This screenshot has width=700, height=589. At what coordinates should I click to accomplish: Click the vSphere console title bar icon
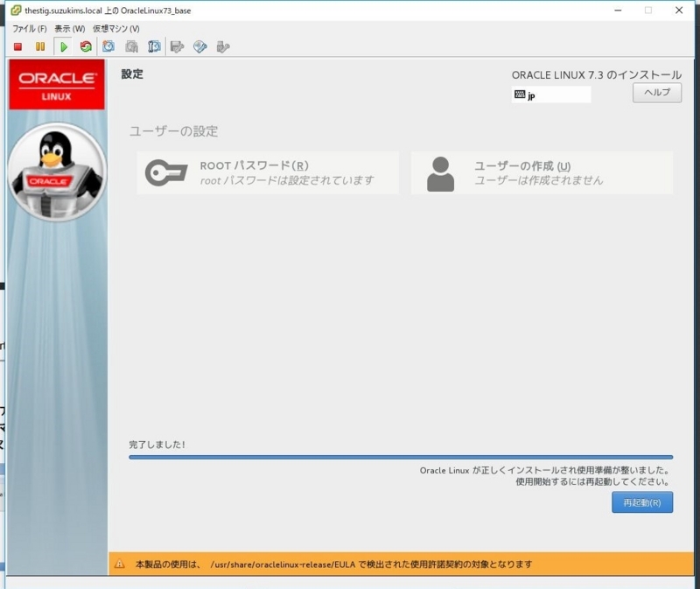[16, 10]
